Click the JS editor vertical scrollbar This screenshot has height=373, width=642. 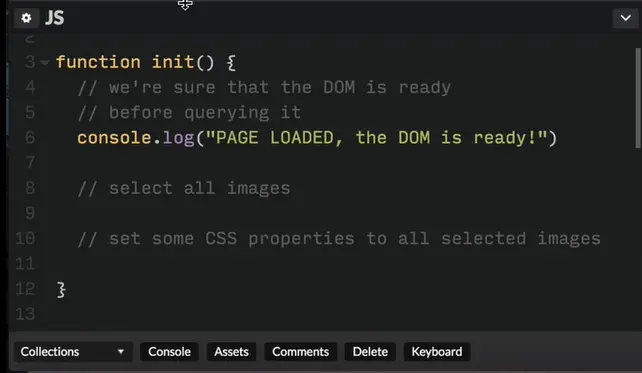[x=638, y=98]
